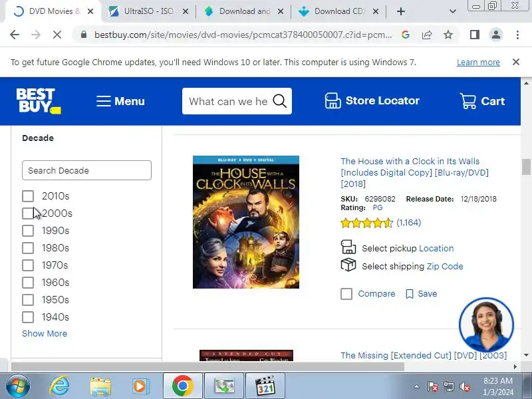Image resolution: width=532 pixels, height=399 pixels.
Task: Open The Missing Extended Cut link
Action: coord(424,355)
